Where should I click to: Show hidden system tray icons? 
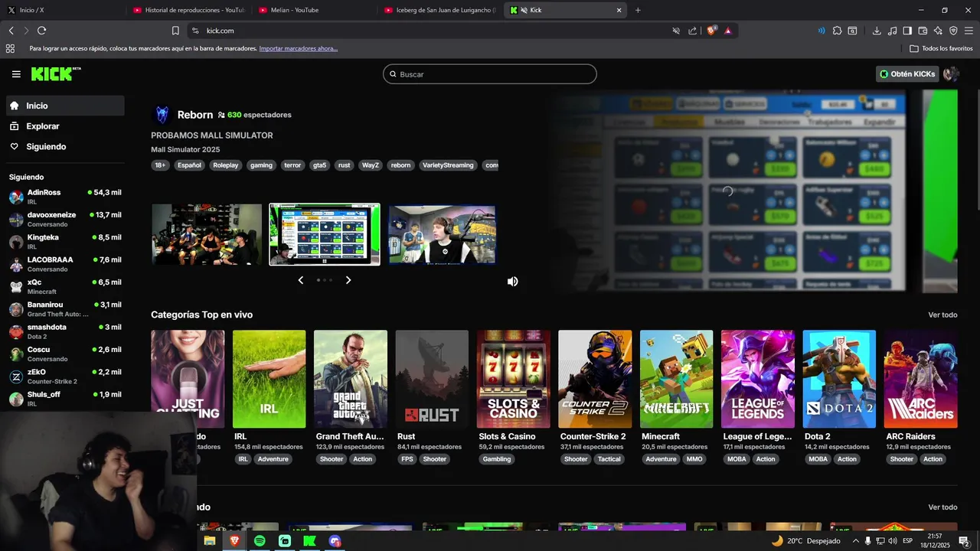point(855,541)
